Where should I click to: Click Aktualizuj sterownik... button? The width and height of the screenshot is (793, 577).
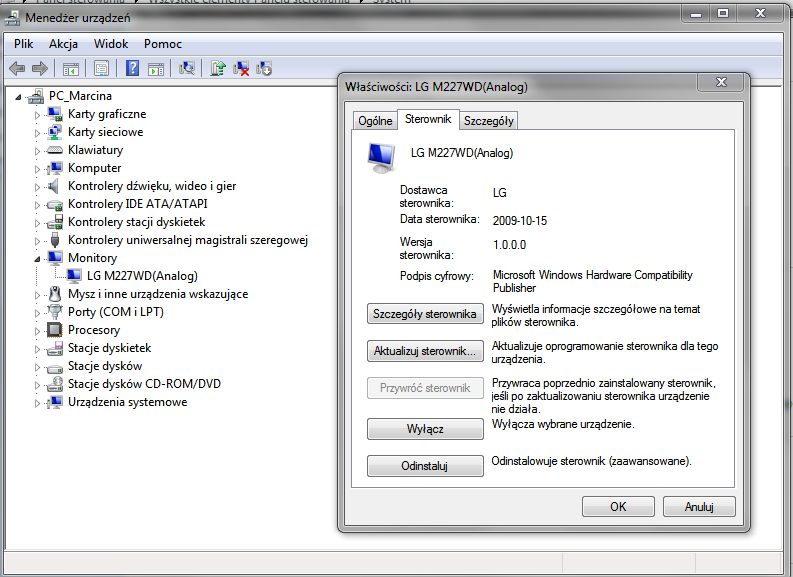pyautogui.click(x=425, y=351)
